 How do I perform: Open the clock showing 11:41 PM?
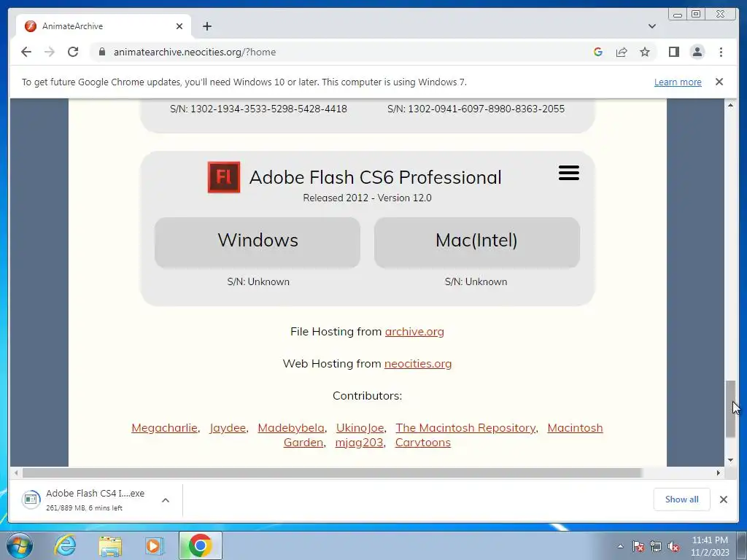(710, 546)
